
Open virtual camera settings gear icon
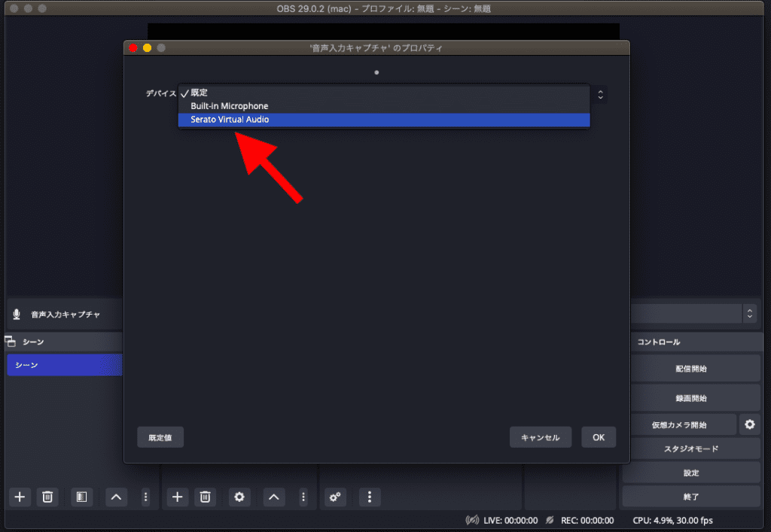coord(749,424)
